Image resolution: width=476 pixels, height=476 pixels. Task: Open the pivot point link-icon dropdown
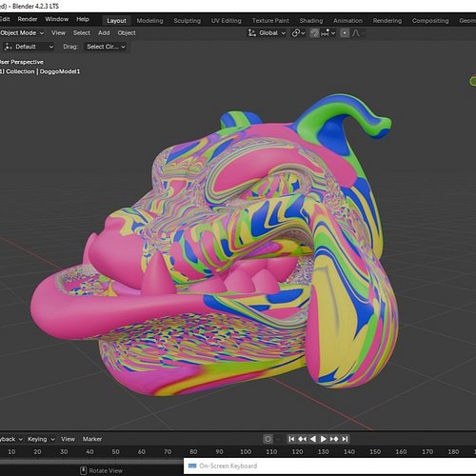[298, 33]
